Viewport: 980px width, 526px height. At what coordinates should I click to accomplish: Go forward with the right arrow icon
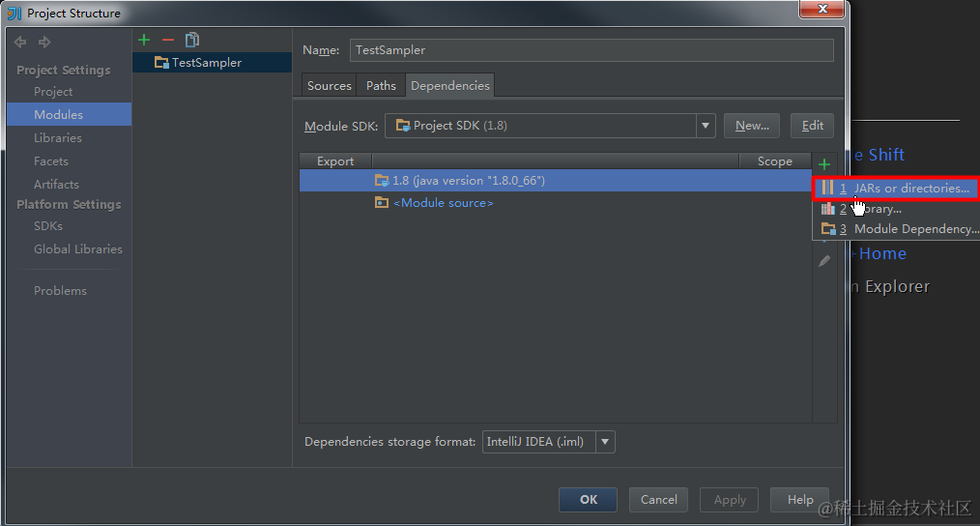pyautogui.click(x=44, y=42)
